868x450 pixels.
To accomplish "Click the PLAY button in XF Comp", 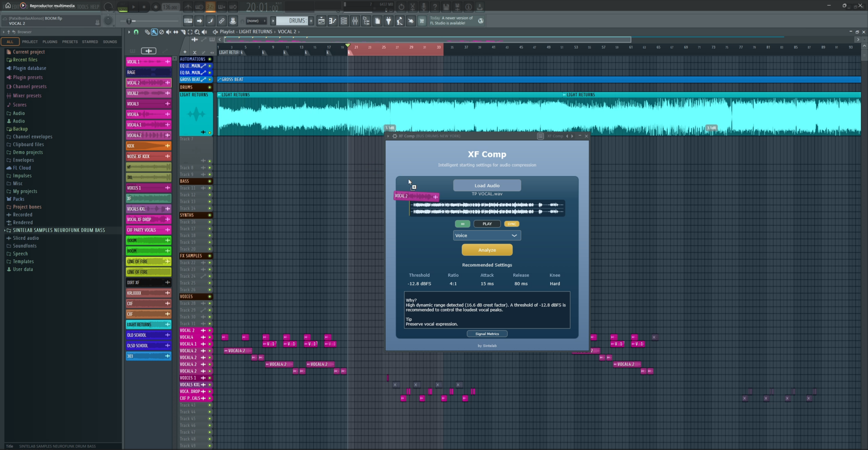I will pos(487,224).
